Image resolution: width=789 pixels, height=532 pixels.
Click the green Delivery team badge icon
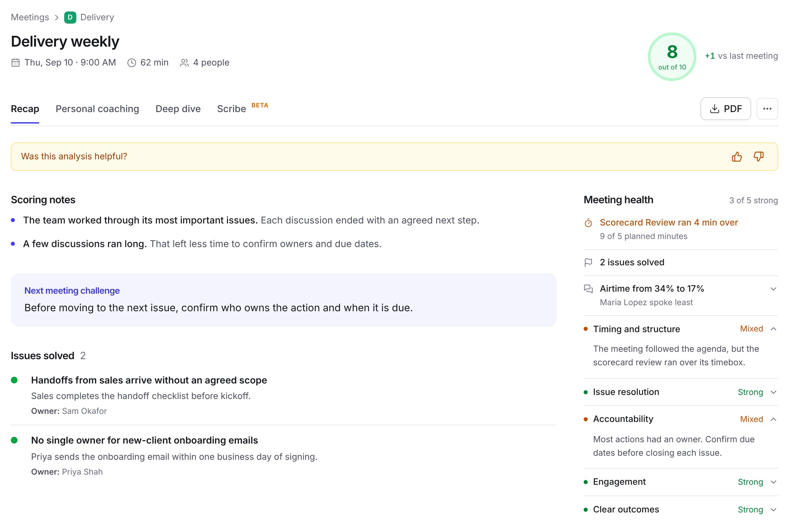(70, 17)
